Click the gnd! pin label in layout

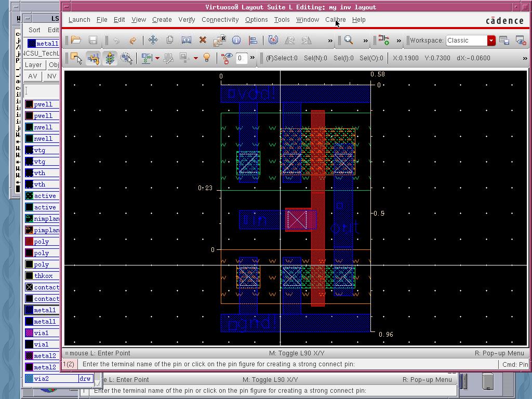252,323
